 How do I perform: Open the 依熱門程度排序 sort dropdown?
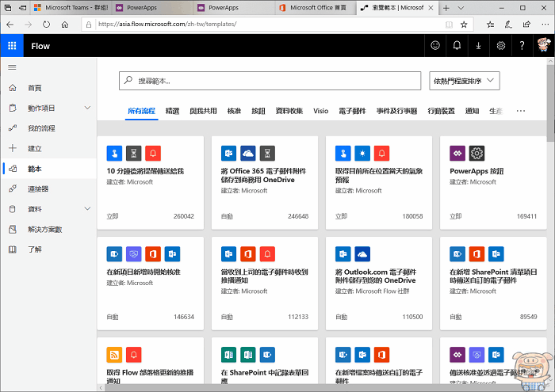coord(464,81)
